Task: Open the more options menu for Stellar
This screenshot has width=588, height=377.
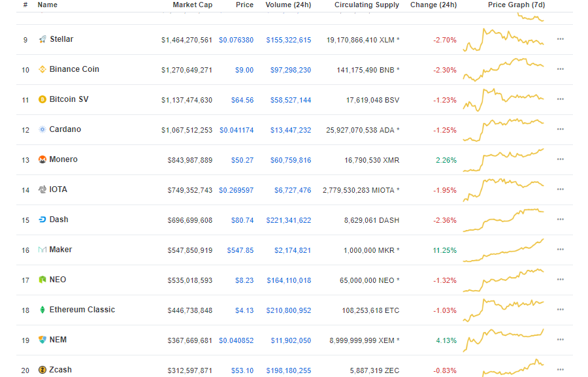Action: coord(561,39)
